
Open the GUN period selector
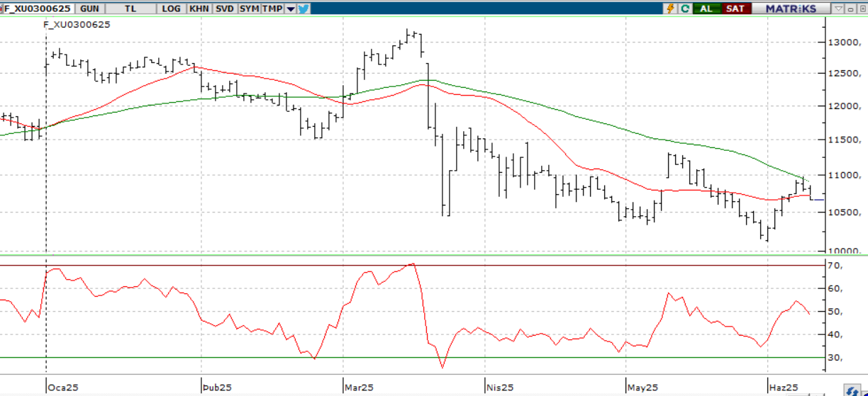tap(89, 9)
